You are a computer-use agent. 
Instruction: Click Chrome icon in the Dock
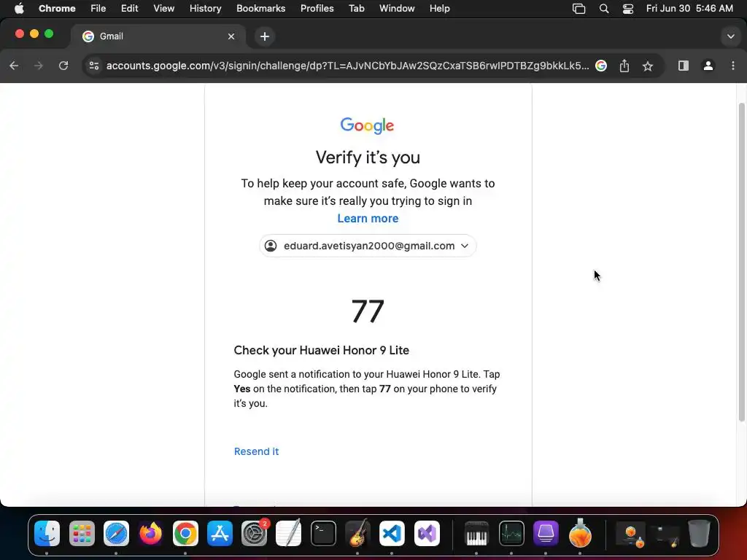coord(185,533)
